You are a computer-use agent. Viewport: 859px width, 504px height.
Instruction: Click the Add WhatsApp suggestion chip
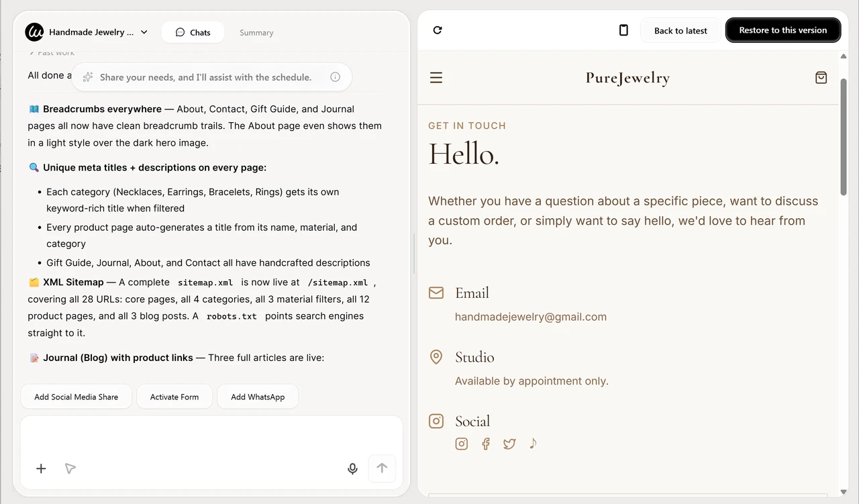click(258, 397)
